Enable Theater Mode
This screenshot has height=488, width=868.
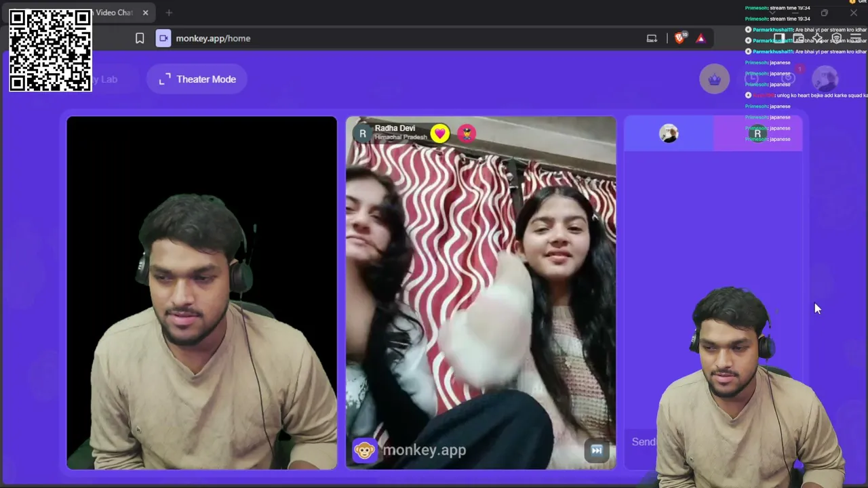pos(197,79)
